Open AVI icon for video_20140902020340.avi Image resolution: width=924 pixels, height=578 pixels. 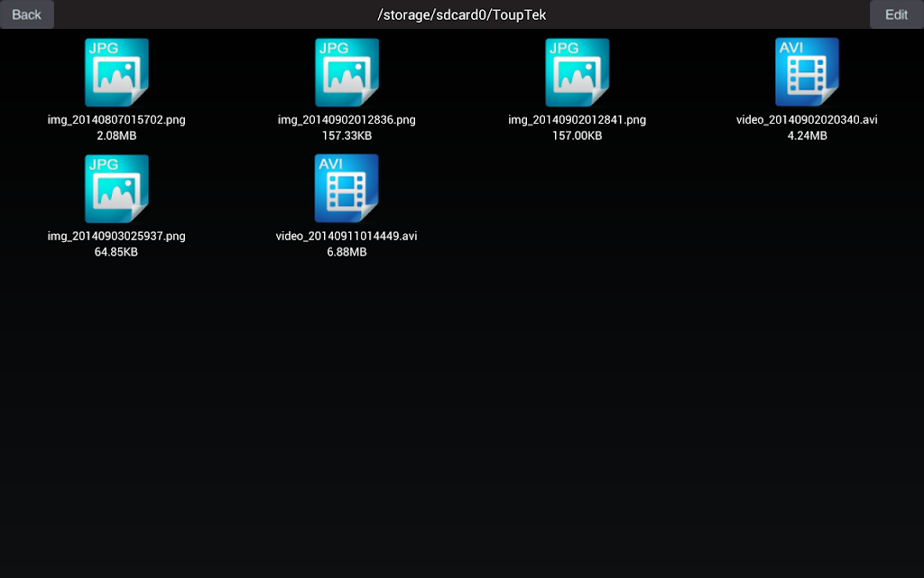click(x=807, y=72)
